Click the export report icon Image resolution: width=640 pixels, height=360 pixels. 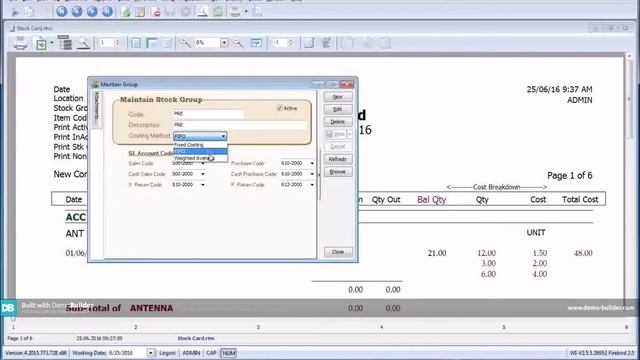pyautogui.click(x=40, y=43)
